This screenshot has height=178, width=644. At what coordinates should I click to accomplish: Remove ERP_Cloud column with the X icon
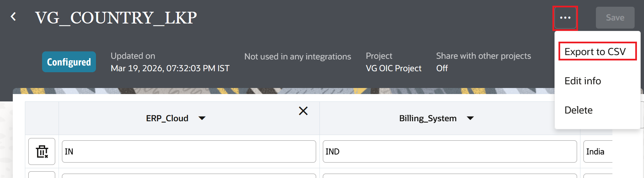coord(303,111)
